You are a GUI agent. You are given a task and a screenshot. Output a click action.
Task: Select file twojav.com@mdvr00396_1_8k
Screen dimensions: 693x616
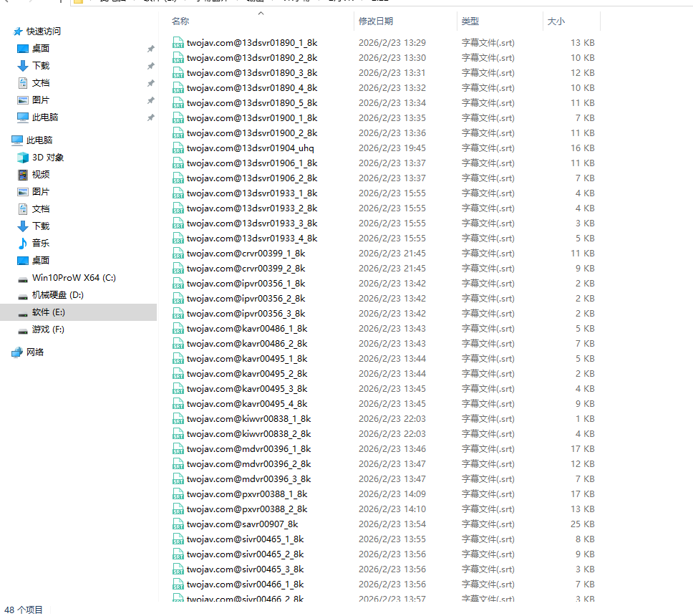[249, 449]
